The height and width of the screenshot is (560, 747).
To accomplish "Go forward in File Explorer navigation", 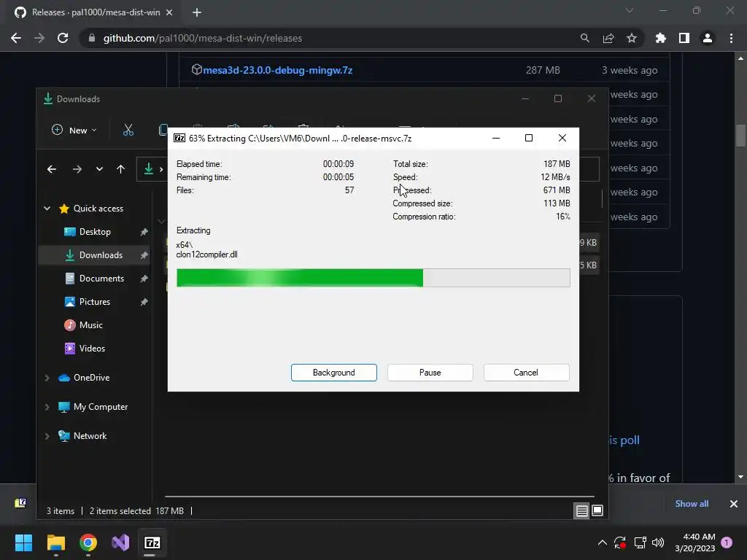I will click(x=77, y=169).
